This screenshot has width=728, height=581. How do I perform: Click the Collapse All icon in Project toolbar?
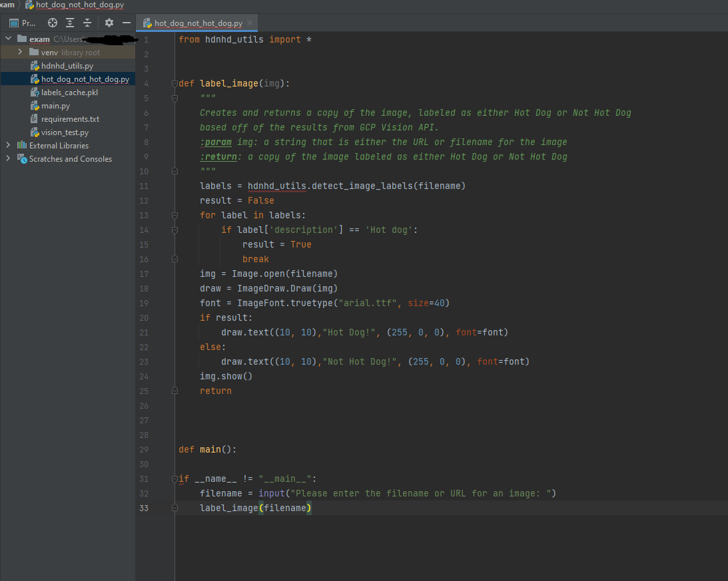coord(87,23)
